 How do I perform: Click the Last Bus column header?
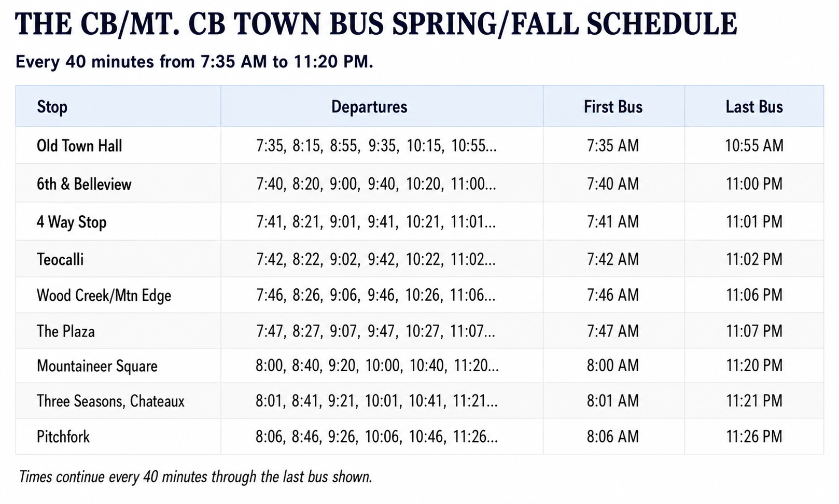coord(754,106)
